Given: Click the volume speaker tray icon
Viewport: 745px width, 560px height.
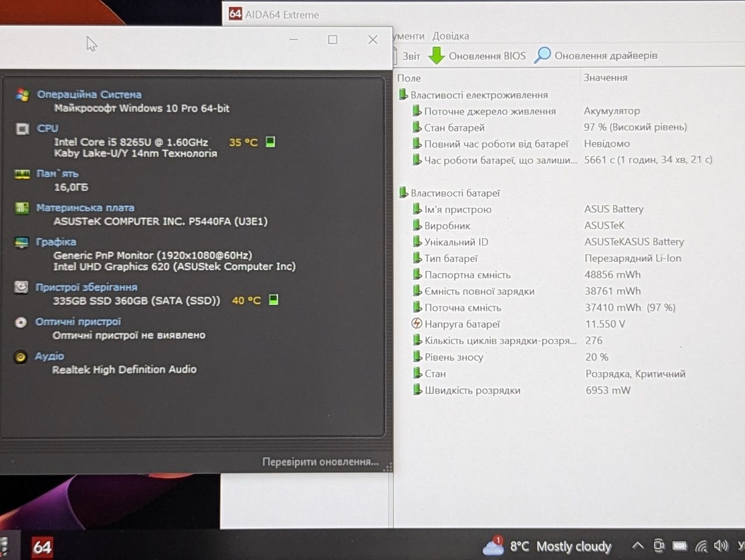Looking at the screenshot, I should 721,545.
